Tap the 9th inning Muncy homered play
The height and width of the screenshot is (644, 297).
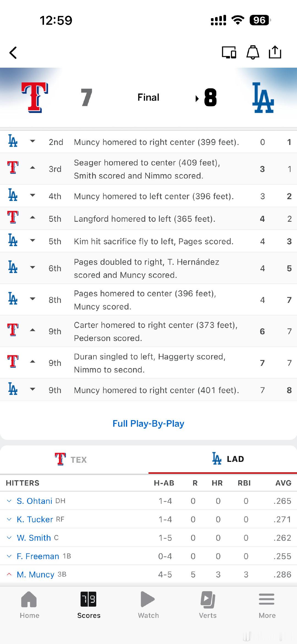[x=156, y=390]
